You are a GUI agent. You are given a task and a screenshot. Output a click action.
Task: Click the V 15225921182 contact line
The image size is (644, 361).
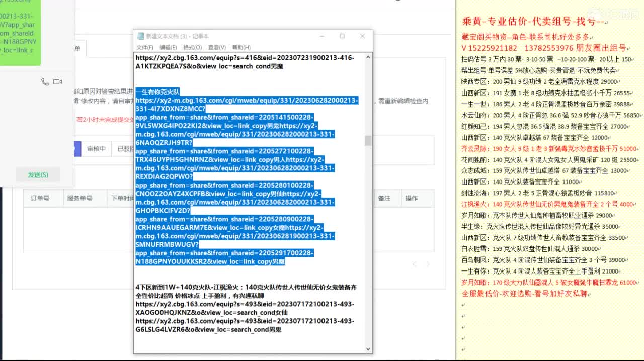[x=544, y=48]
